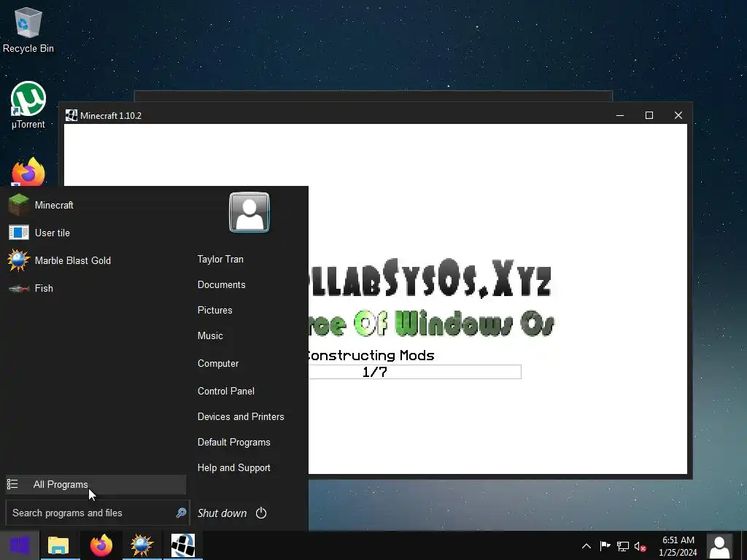Open network tray icon

[623, 546]
